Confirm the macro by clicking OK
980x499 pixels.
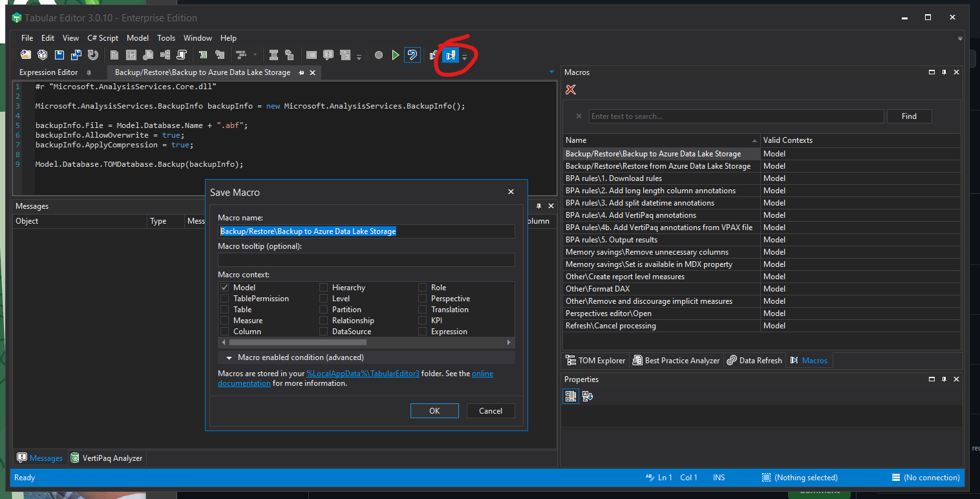tap(434, 410)
